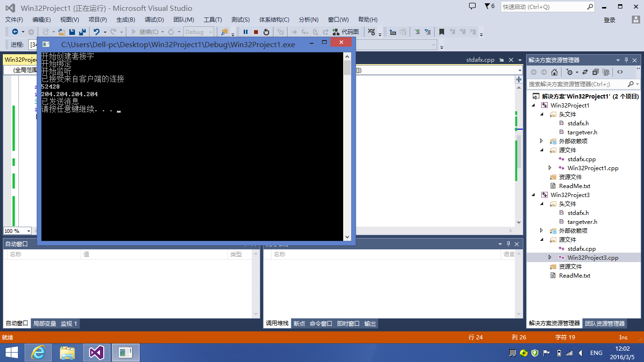This screenshot has height=362, width=644.
Task: Select the solution 'Win32Project1' root node
Action: 590,96
